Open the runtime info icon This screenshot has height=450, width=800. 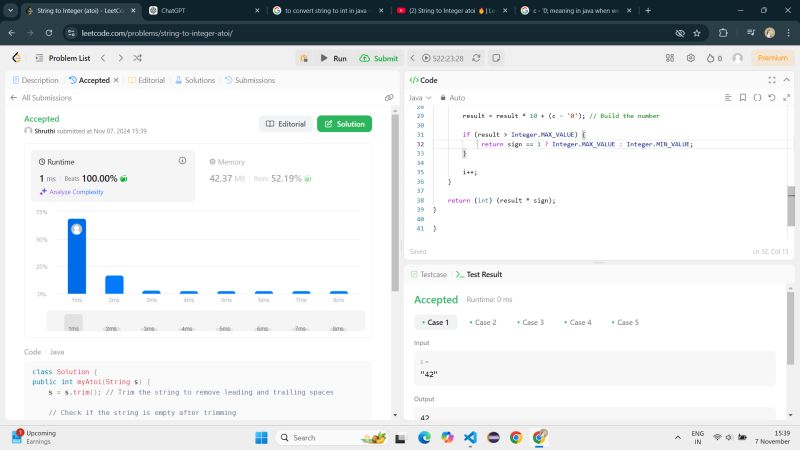[x=182, y=161]
